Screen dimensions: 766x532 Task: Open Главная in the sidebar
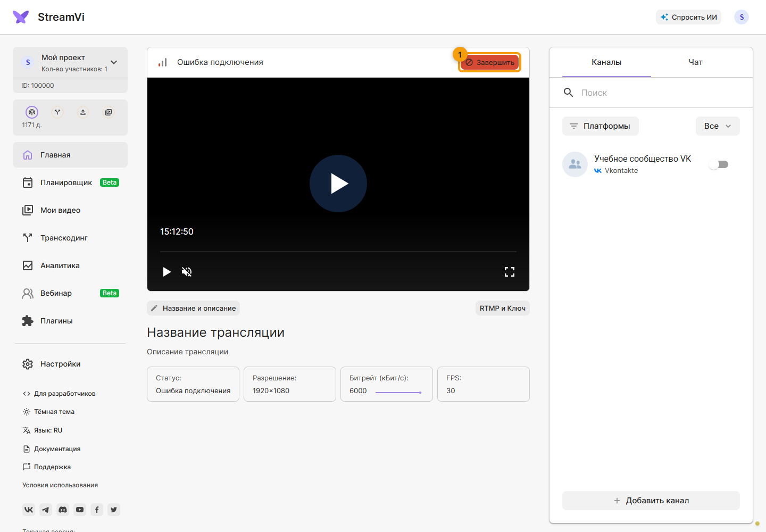[70, 155]
